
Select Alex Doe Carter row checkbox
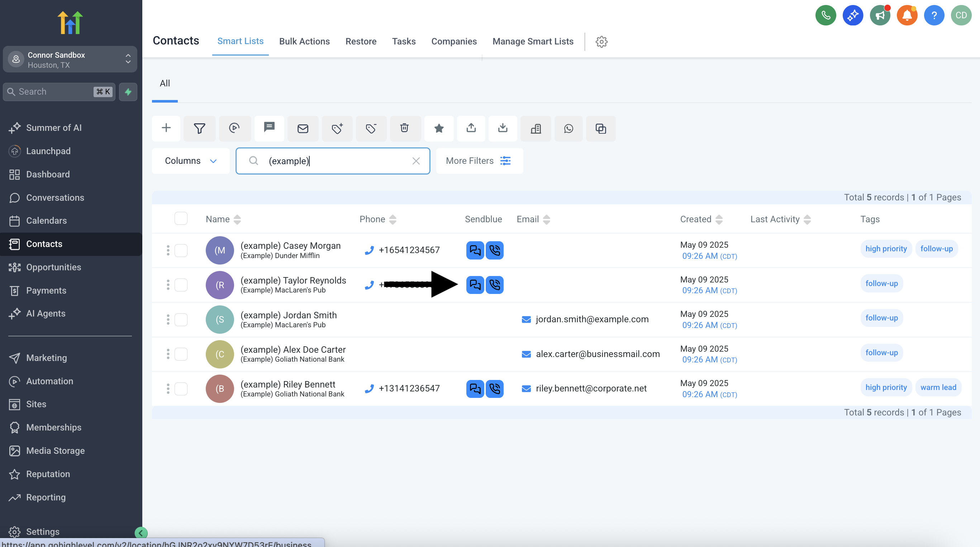click(181, 354)
